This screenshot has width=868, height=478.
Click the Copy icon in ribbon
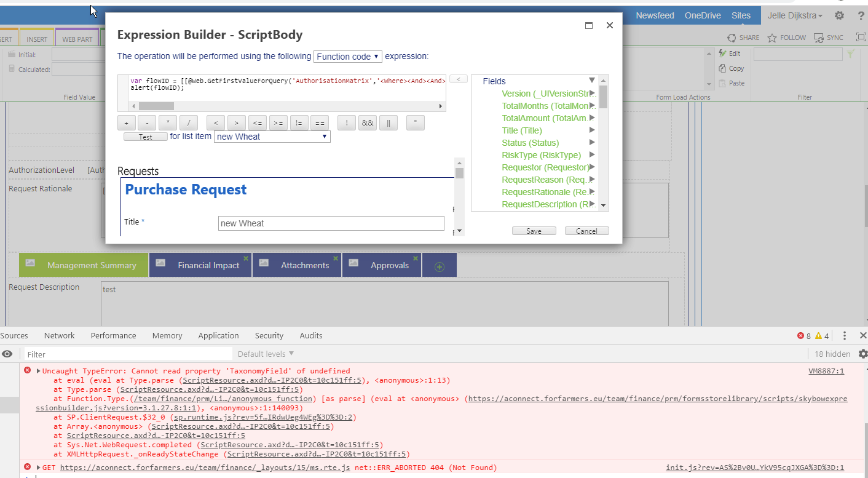724,68
